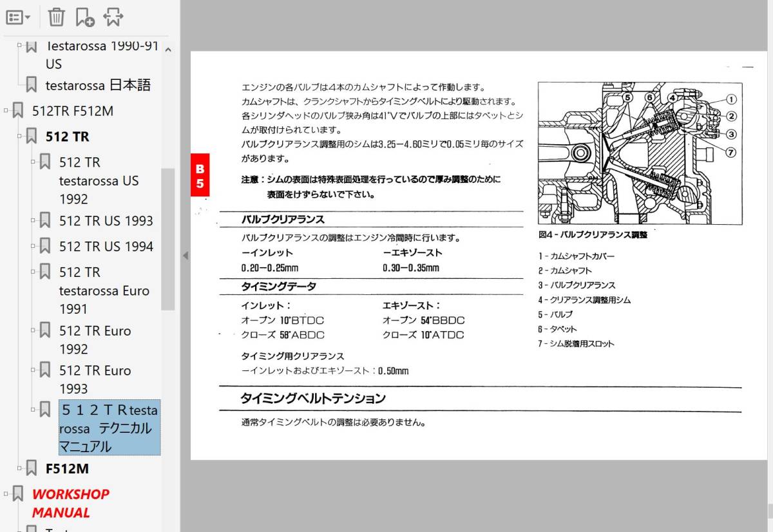
Task: Open the red 'WORKSHOP MANUAL' bookmark
Action: click(71, 504)
